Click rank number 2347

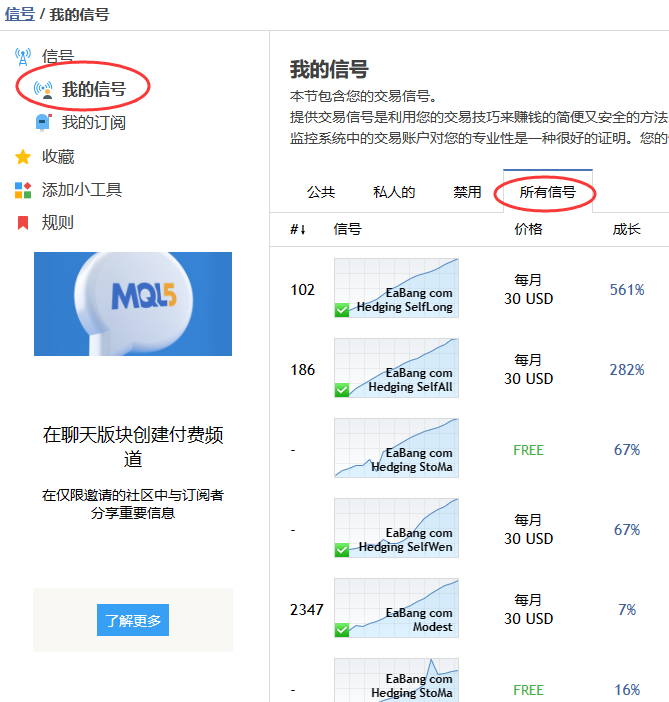[307, 610]
